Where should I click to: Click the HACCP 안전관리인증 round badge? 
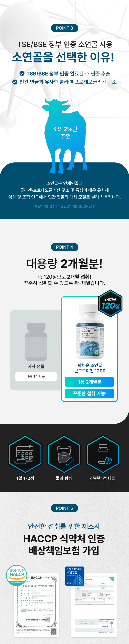pyautogui.click(x=17, y=575)
